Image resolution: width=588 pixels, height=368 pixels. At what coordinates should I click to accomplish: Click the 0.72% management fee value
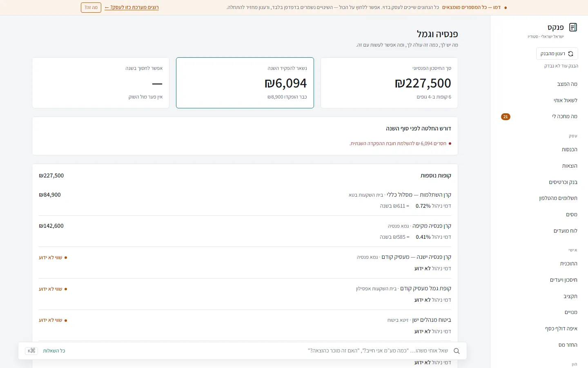pyautogui.click(x=423, y=206)
